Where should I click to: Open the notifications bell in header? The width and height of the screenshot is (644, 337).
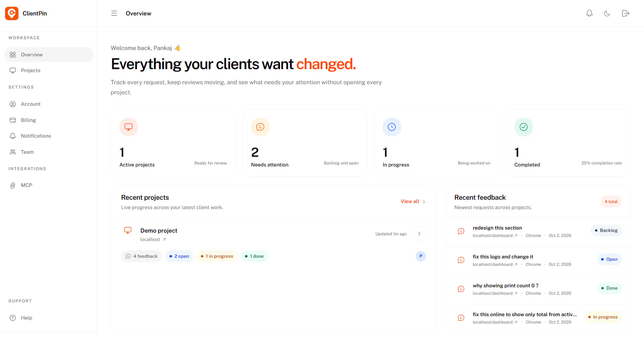point(589,13)
